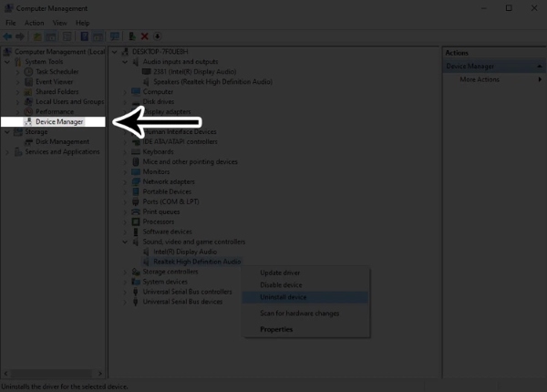Collapse Sound, video and game controllers
547x392 pixels.
125,242
